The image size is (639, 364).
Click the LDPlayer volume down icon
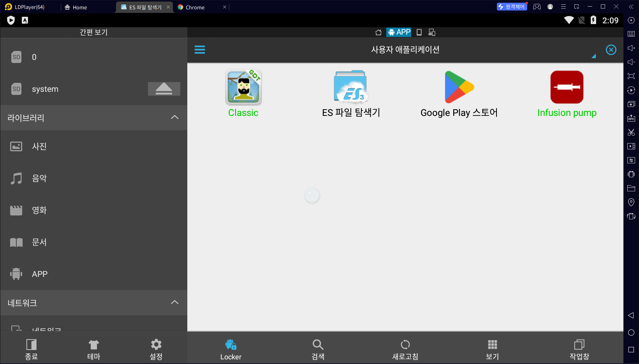pos(631,62)
